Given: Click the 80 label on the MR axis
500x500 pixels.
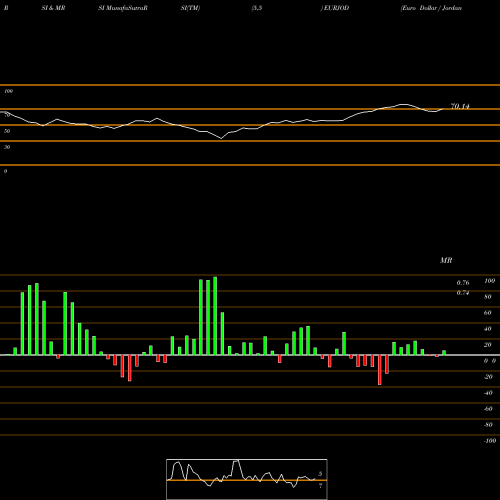Looking at the screenshot, I should point(488,297).
